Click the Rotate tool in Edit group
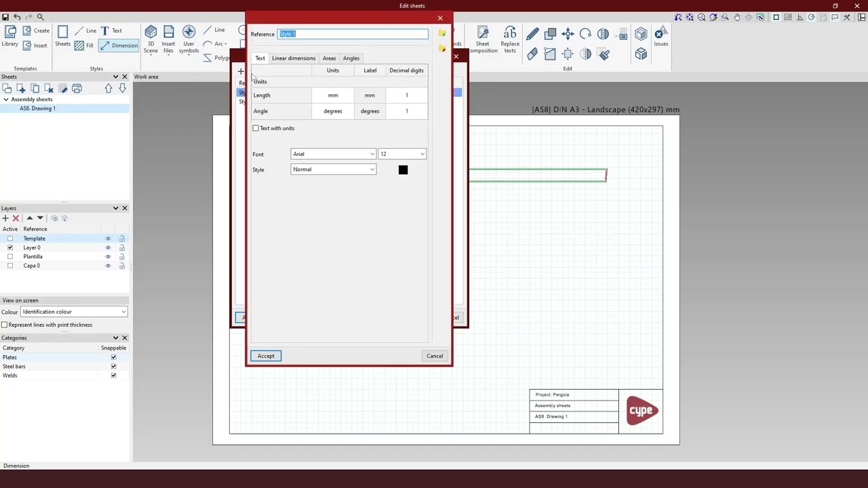 (585, 34)
